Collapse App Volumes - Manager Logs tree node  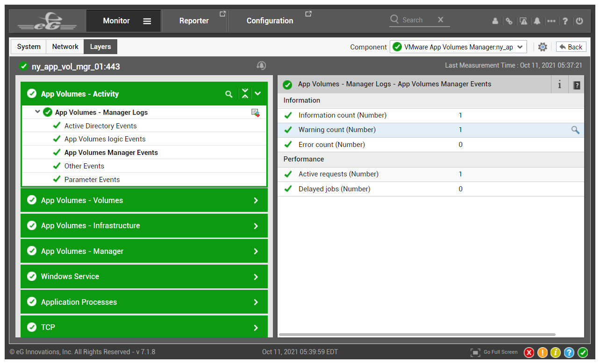point(38,112)
